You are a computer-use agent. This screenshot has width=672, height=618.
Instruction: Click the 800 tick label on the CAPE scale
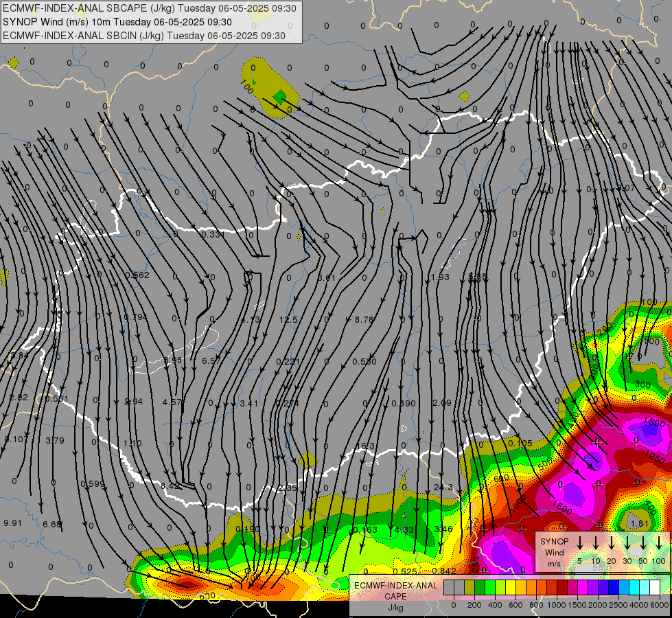pyautogui.click(x=536, y=605)
